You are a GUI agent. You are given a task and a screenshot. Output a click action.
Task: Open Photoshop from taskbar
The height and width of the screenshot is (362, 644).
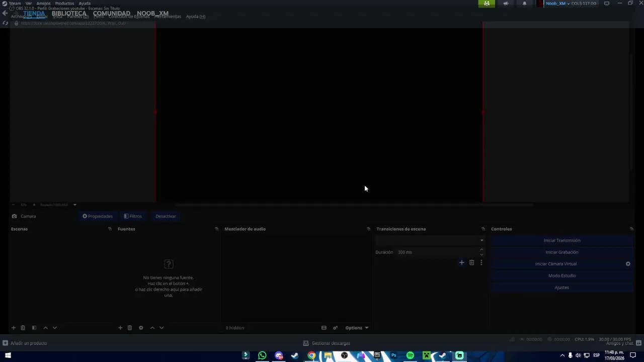[x=393, y=355]
